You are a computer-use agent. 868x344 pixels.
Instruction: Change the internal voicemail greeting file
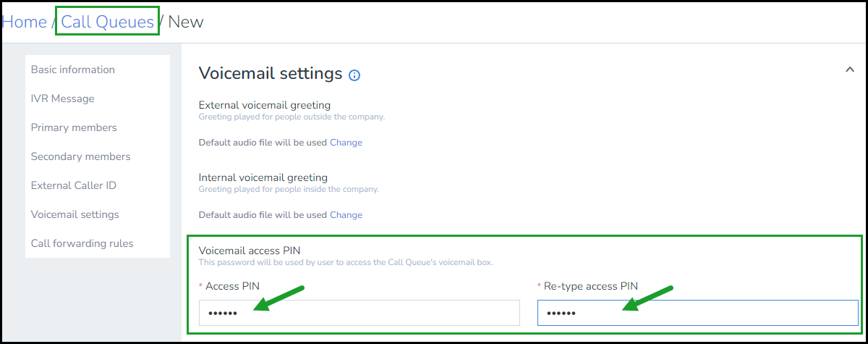click(x=346, y=215)
